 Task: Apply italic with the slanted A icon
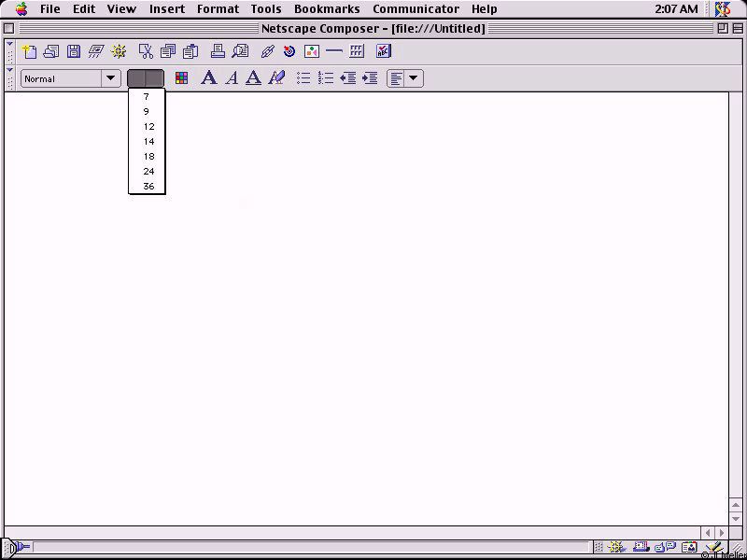point(232,77)
